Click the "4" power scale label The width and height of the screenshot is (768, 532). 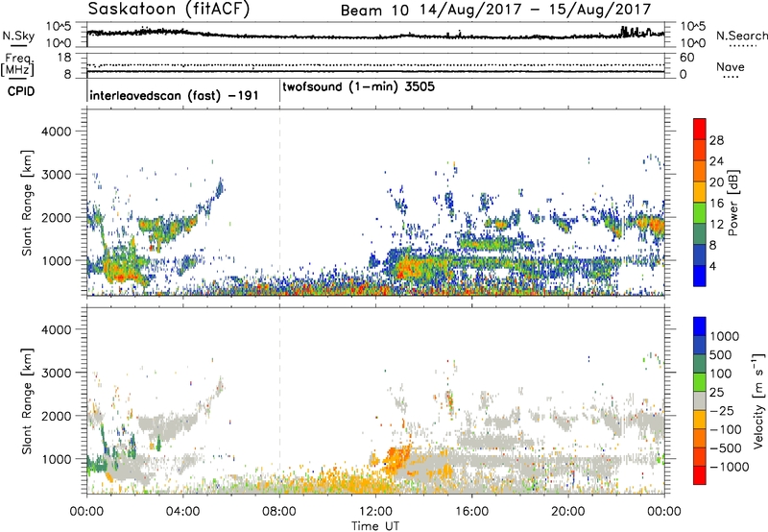tap(713, 266)
